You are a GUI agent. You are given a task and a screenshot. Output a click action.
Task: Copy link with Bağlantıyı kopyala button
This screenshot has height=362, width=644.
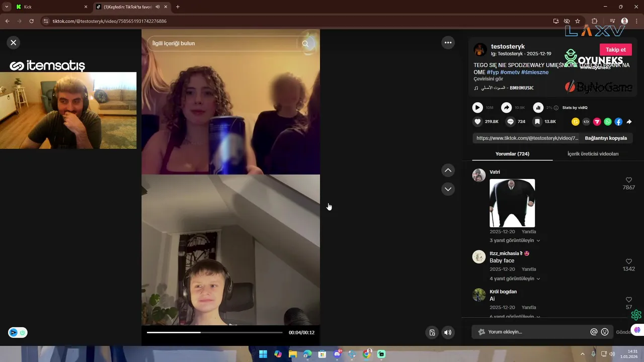(x=606, y=138)
